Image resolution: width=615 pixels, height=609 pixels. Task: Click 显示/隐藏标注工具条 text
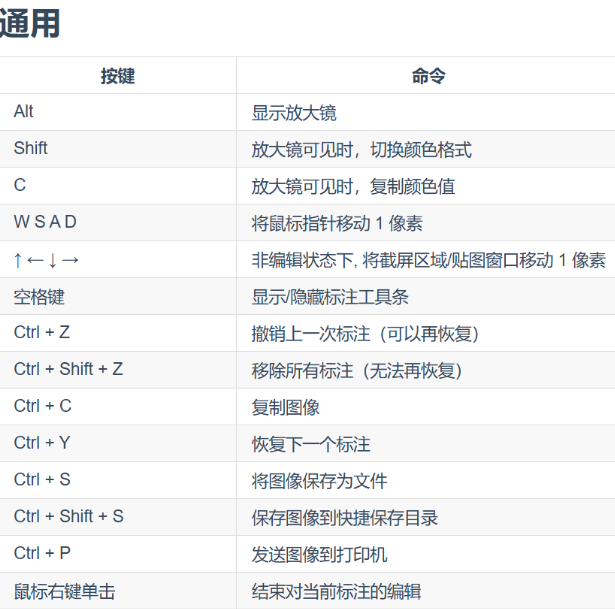330,297
